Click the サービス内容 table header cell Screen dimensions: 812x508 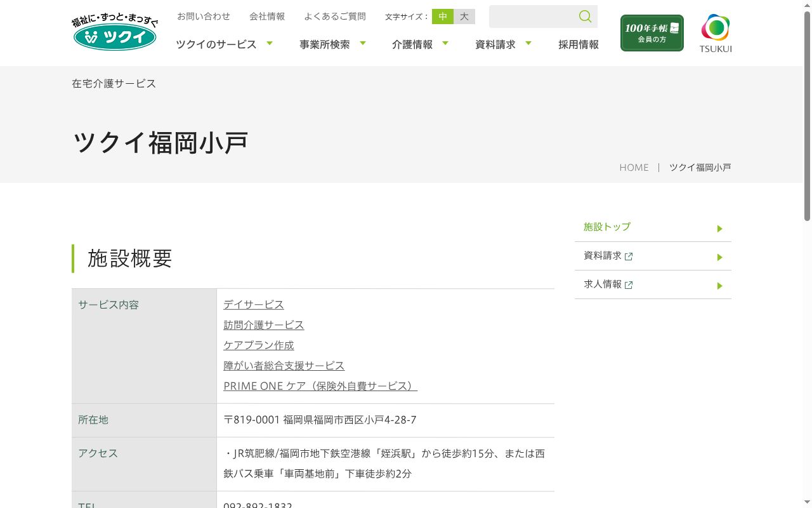click(144, 346)
